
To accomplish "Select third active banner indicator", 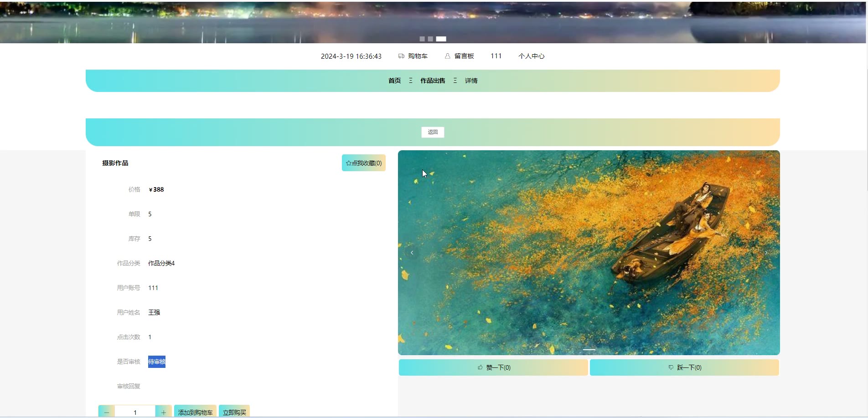I will (x=441, y=39).
